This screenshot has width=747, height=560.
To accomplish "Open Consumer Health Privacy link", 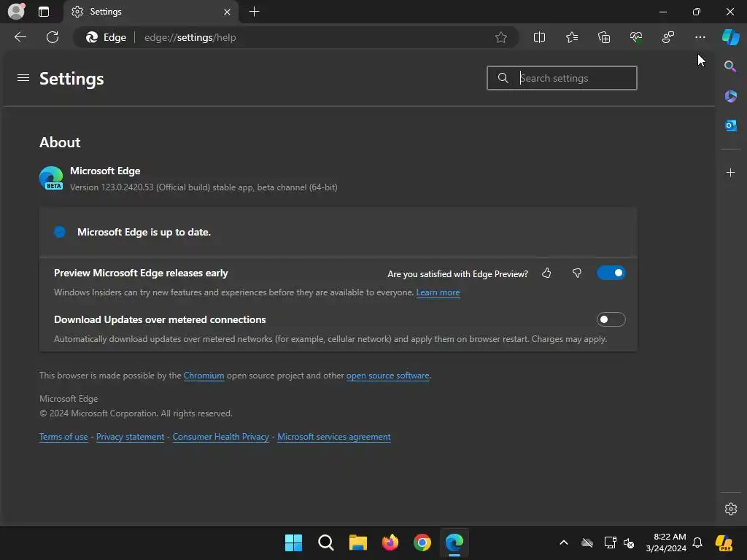I will 220,437.
